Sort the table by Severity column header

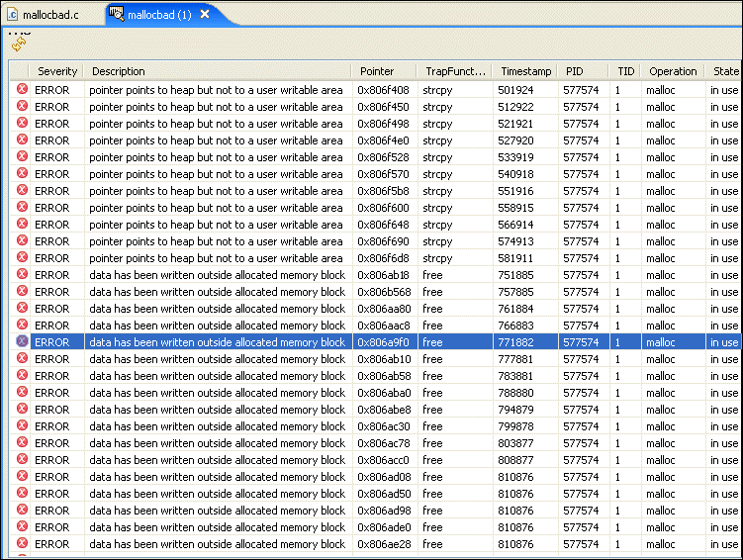click(x=56, y=71)
